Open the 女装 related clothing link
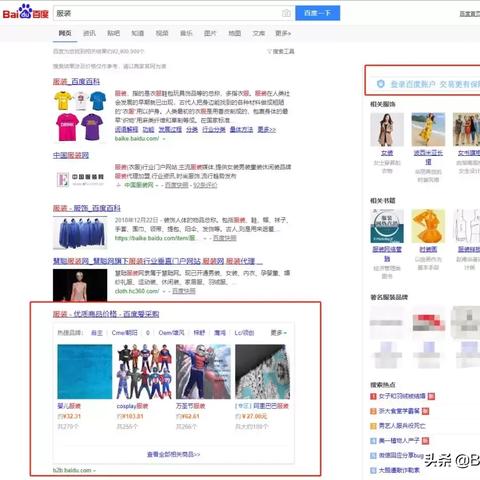This screenshot has height=480, width=480. tap(387, 153)
